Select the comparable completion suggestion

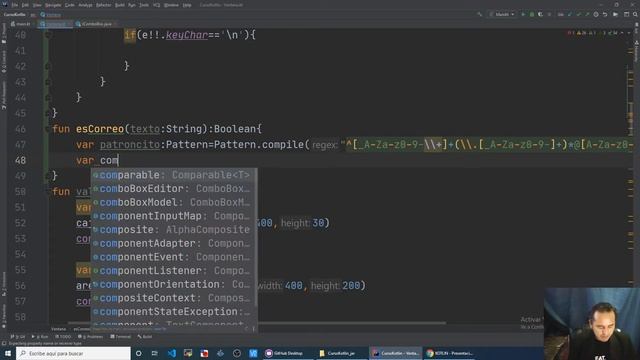point(173,175)
